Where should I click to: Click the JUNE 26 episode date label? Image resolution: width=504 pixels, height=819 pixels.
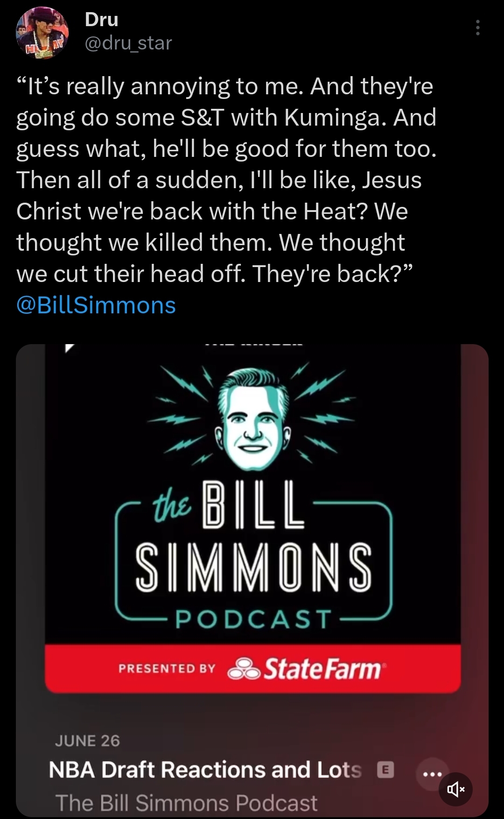click(x=87, y=741)
